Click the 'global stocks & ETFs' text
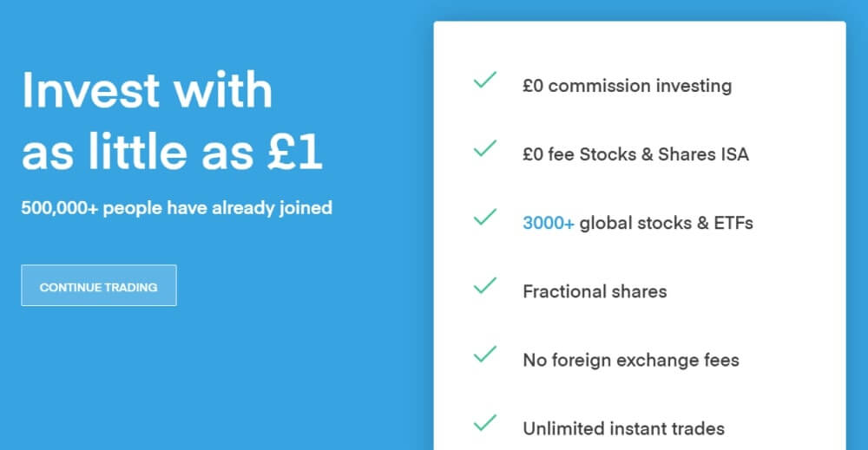This screenshot has width=868, height=450. (666, 223)
